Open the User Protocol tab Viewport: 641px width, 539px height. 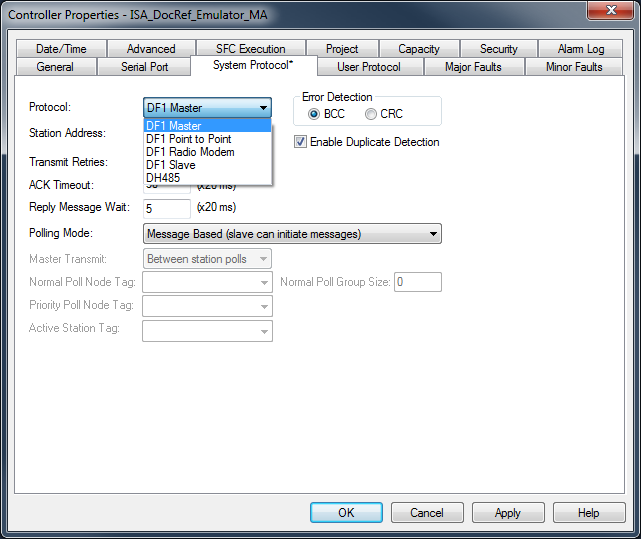point(368,67)
